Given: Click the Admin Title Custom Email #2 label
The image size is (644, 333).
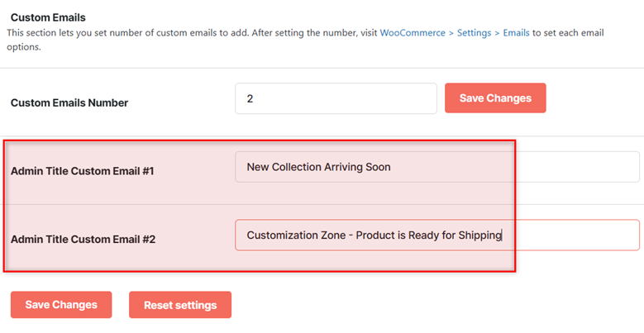Looking at the screenshot, I should pos(83,240).
